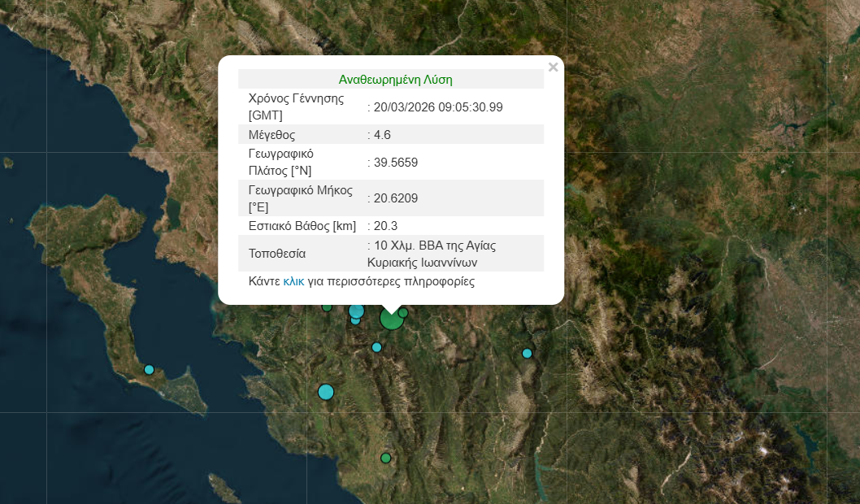The height and width of the screenshot is (504, 860).
Task: Select small cyan marker beneath large cyan one
Action: coord(355,320)
